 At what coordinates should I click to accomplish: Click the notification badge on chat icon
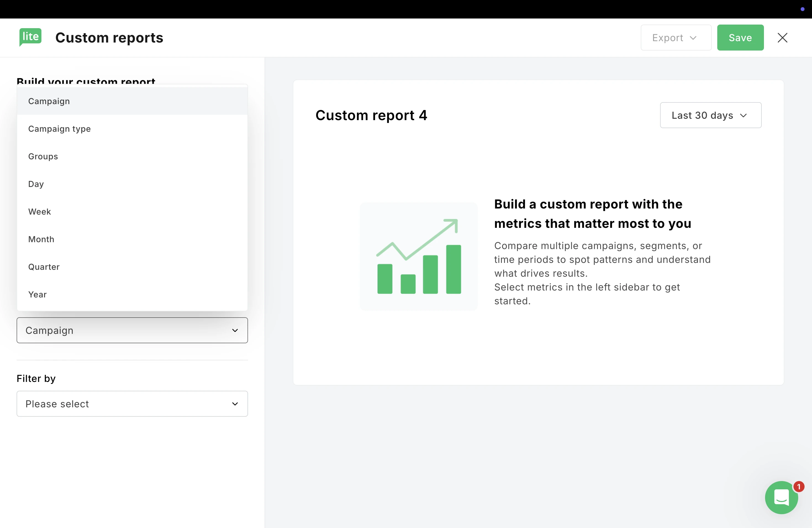tap(799, 486)
